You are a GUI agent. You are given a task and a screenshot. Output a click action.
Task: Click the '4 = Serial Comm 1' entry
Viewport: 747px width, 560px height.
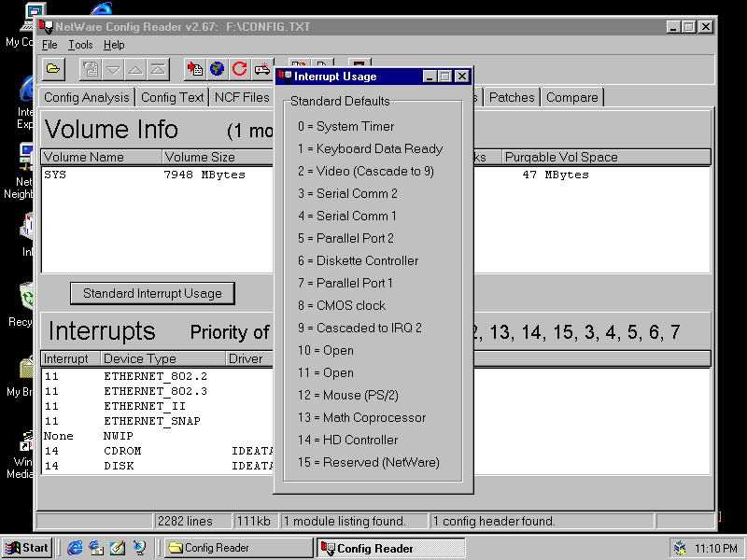click(346, 217)
